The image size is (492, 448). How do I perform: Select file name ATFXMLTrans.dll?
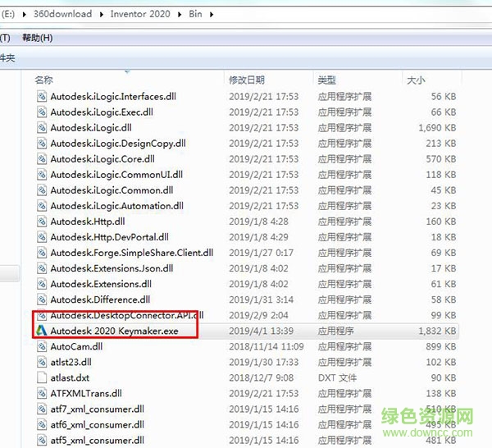pos(86,393)
